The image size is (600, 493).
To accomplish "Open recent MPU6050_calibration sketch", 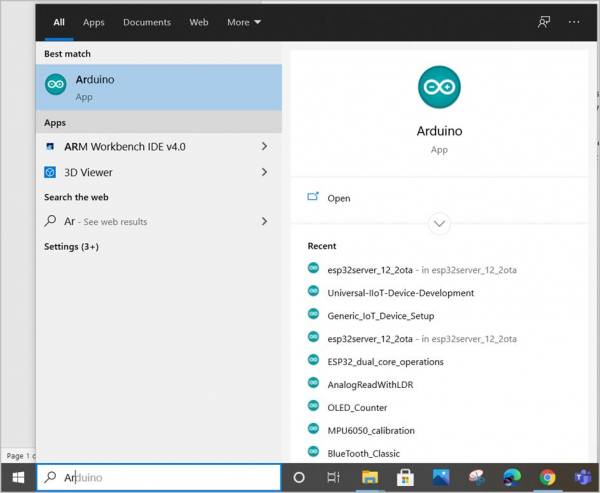I will (371, 431).
